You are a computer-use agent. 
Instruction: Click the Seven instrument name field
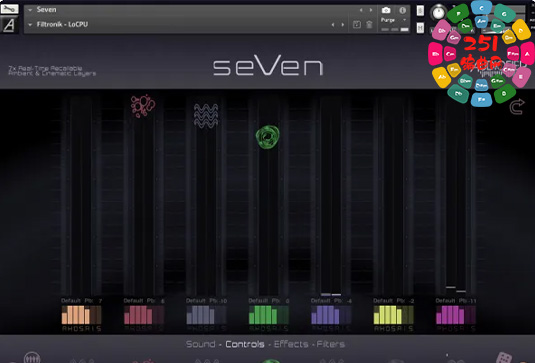tap(46, 10)
